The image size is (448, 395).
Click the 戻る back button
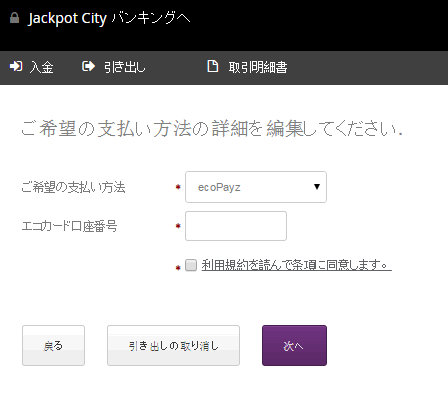[53, 346]
